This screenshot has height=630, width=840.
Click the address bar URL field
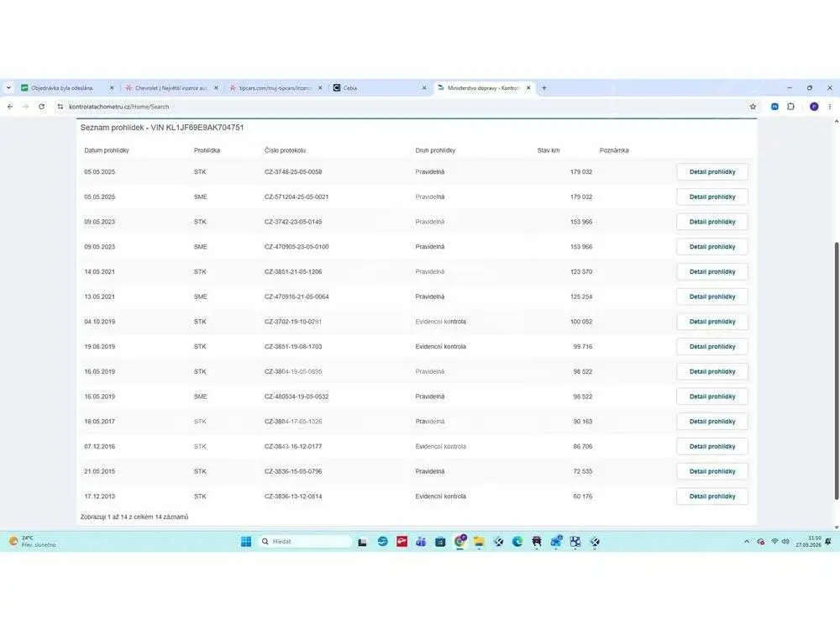click(x=402, y=107)
